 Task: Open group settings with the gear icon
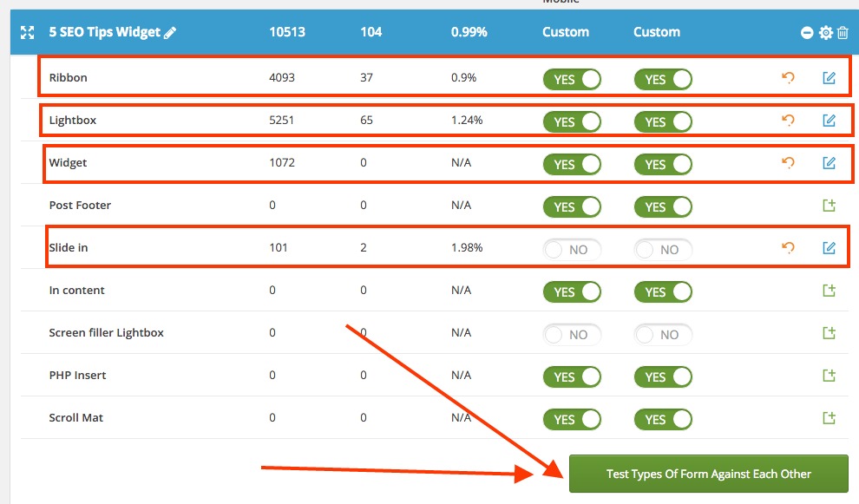(825, 33)
